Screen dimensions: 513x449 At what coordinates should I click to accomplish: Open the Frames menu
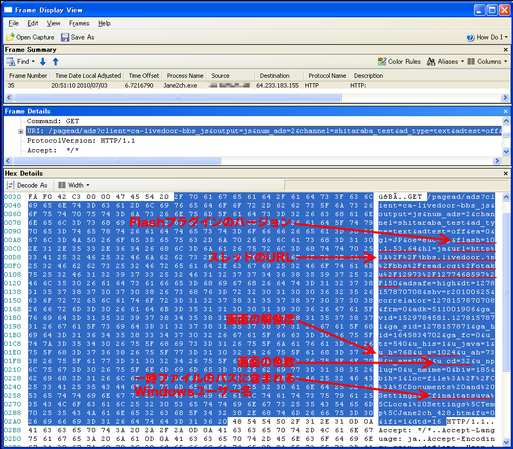click(x=79, y=23)
